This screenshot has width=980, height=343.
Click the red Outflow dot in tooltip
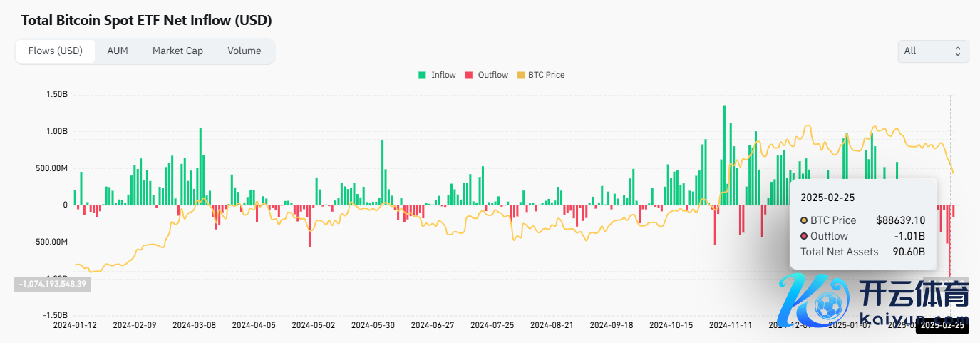(805, 236)
